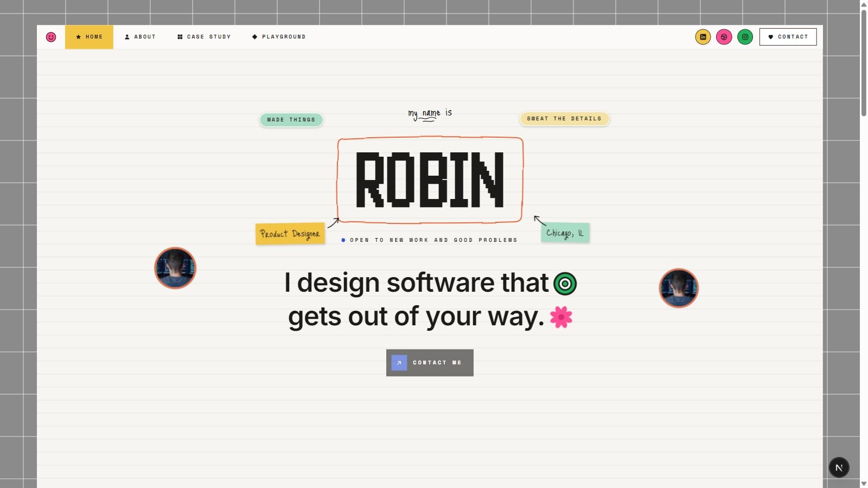Click the pink flower icon after 'way.'
Image resolution: width=868 pixels, height=488 pixels.
(x=561, y=317)
